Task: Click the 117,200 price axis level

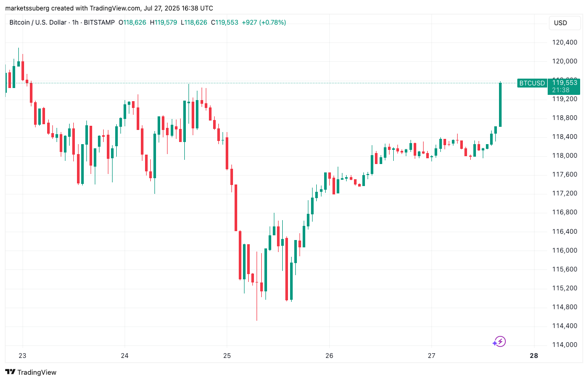Action: (564, 193)
